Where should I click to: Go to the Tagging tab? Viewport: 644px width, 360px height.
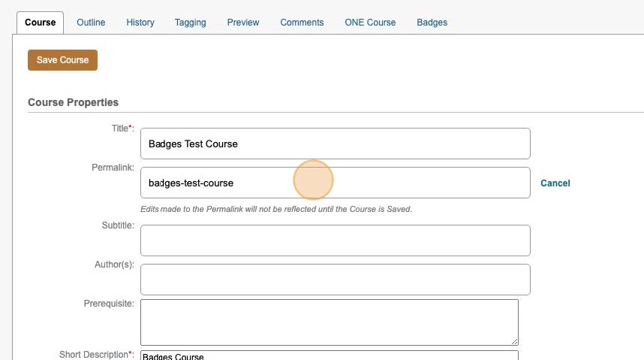(190, 23)
